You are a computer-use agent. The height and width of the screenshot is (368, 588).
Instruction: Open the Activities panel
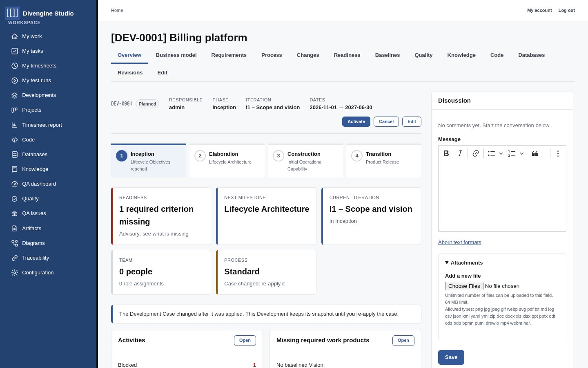245,341
